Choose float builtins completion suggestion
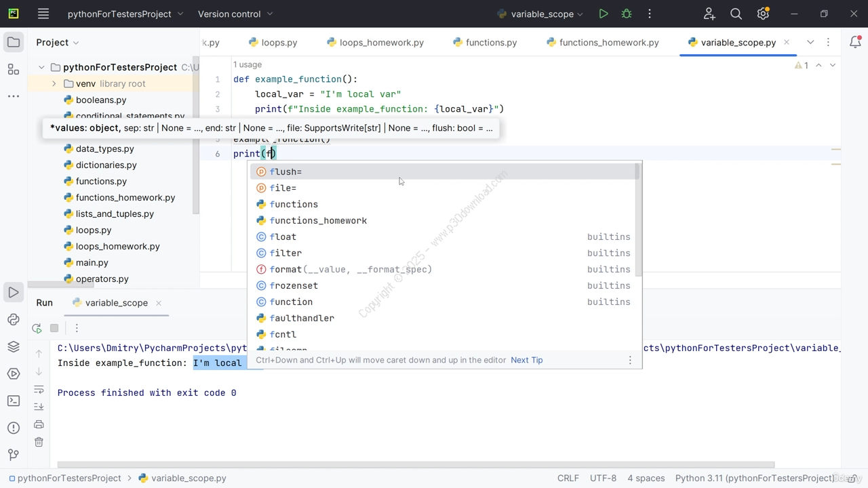The image size is (868, 488). point(444,237)
